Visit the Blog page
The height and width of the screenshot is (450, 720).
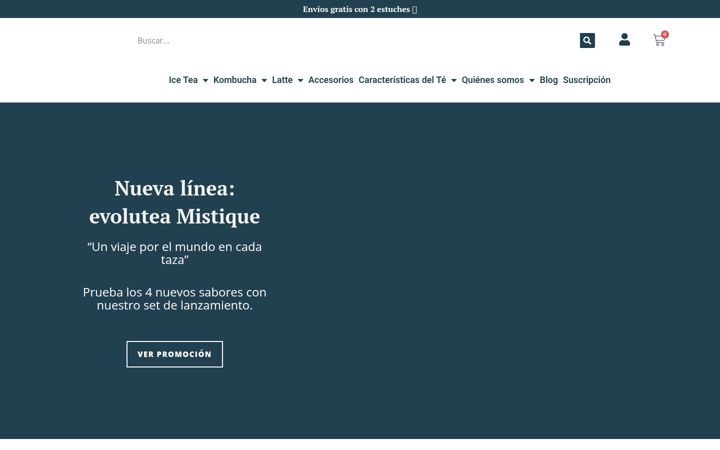(548, 80)
